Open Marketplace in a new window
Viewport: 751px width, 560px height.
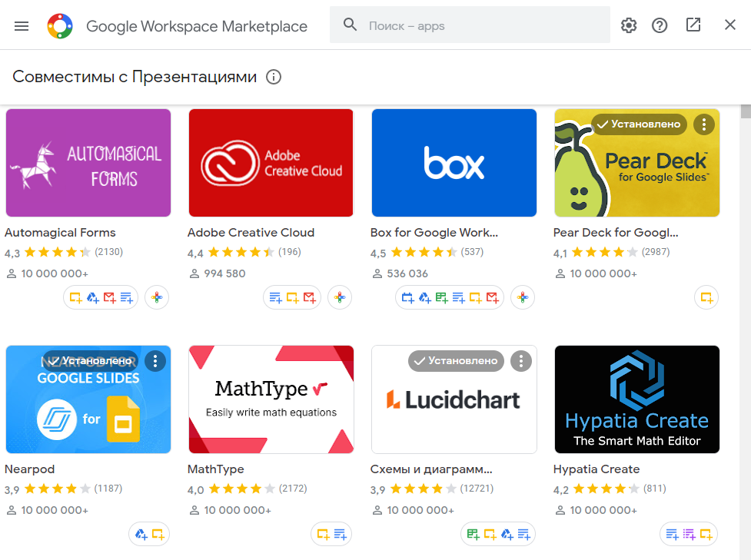pos(693,25)
